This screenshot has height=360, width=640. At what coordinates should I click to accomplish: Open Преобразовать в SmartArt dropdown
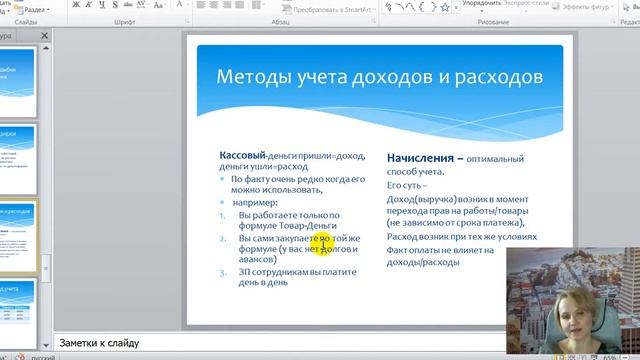coord(329,9)
